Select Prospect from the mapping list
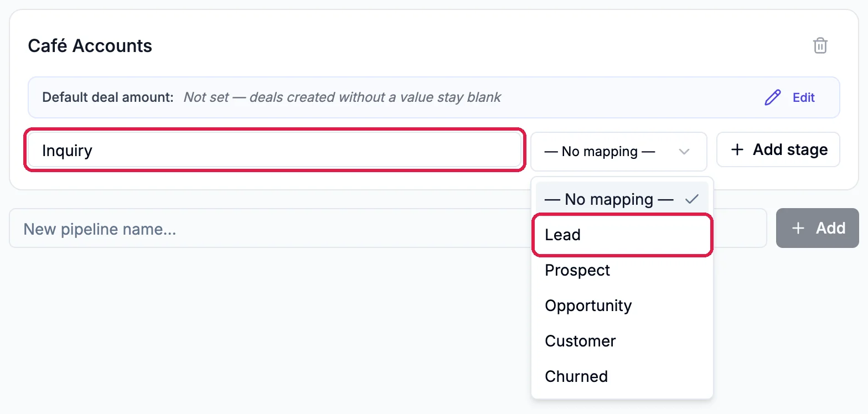This screenshot has height=414, width=868. (x=622, y=270)
